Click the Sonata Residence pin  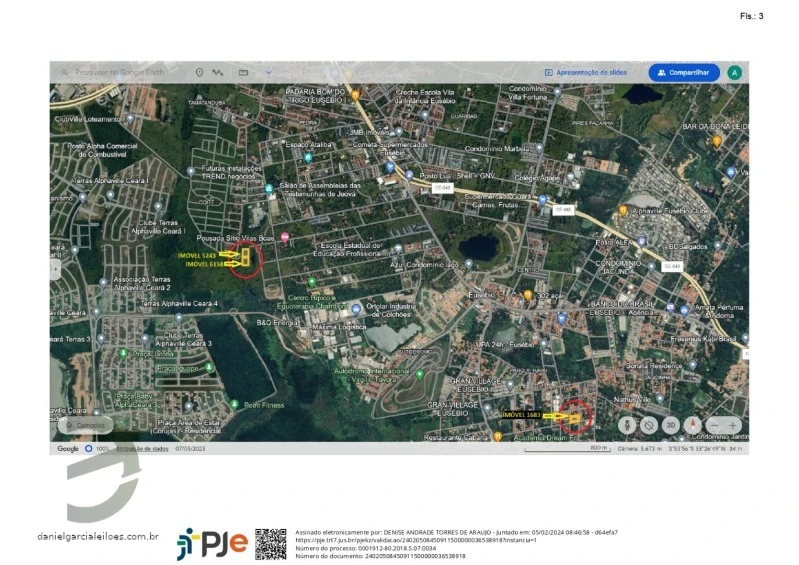pos(693,365)
